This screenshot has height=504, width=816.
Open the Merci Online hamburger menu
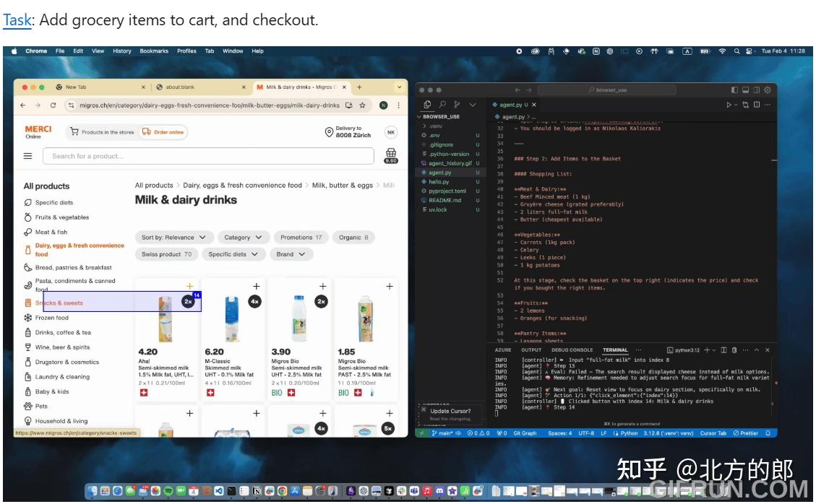[x=28, y=156]
